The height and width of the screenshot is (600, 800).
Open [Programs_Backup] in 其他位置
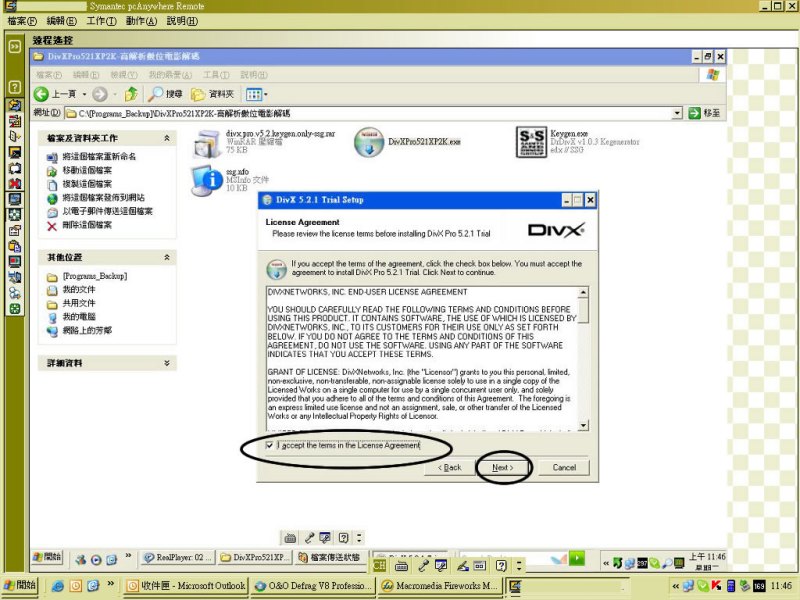94,276
